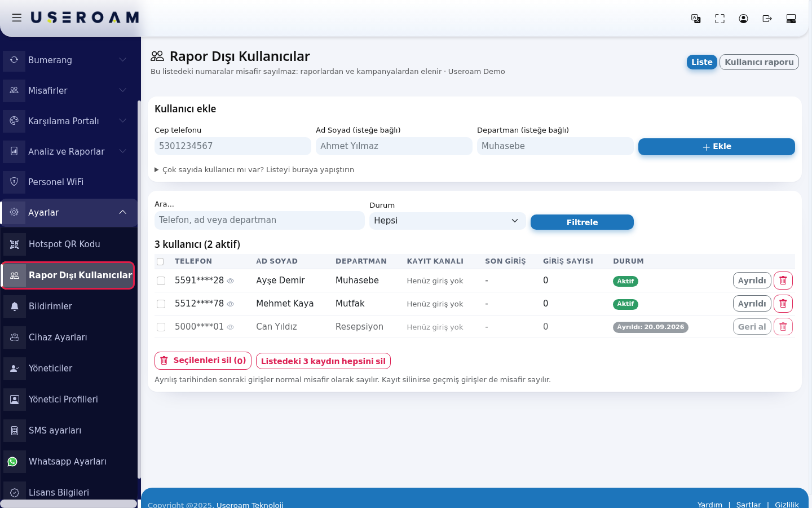Click the Yöneticiler sidebar icon

point(15,369)
